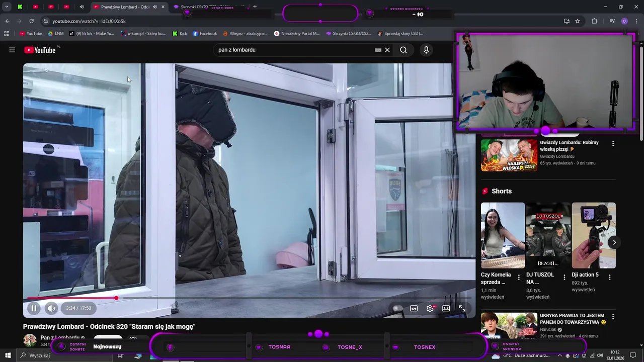644x362 pixels.
Task: Install app icon in address bar
Action: 567,21
